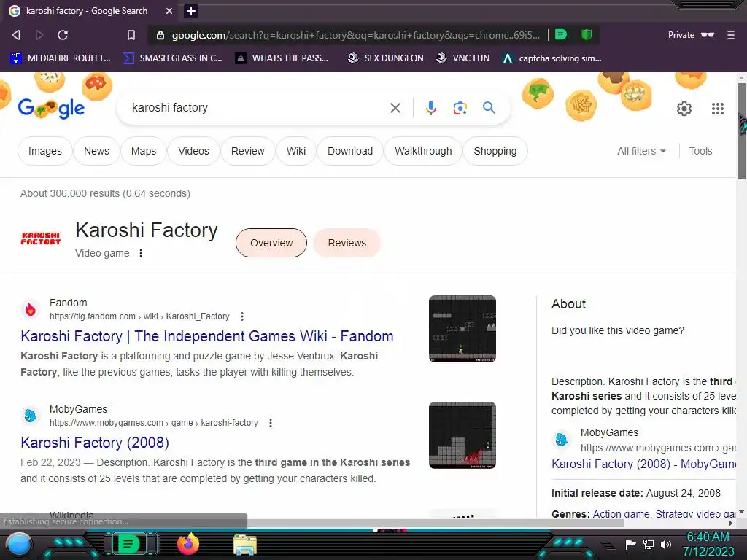Clear the search box with the X icon
Screen dimensions: 747x560
point(395,108)
